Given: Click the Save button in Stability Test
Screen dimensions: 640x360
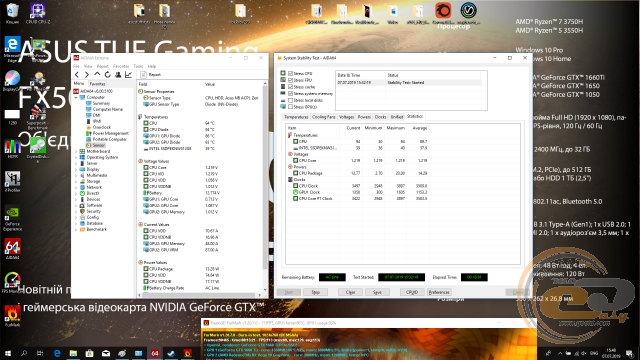Looking at the screenshot, I should [x=377, y=292].
